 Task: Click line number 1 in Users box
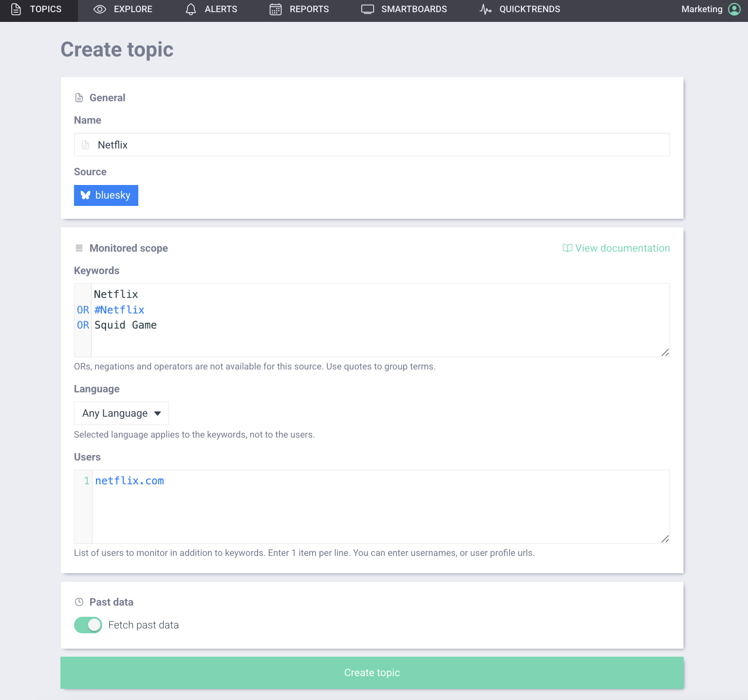pos(87,481)
